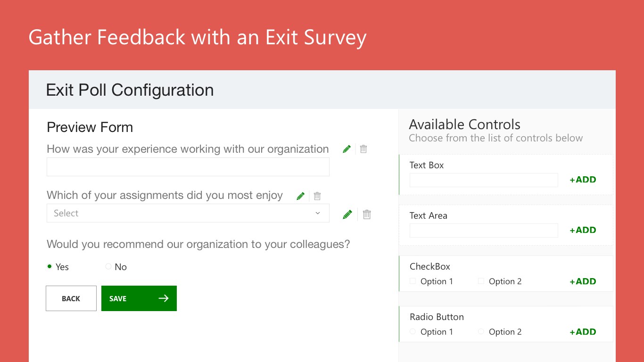The width and height of the screenshot is (644, 362).
Task: Select the Yes radio option
Action: click(x=50, y=267)
